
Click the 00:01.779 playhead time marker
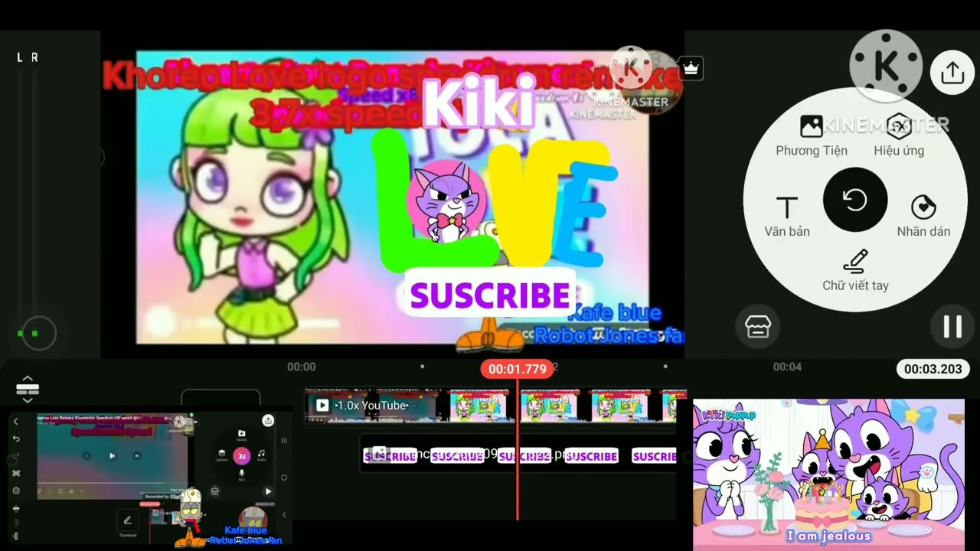(x=518, y=369)
